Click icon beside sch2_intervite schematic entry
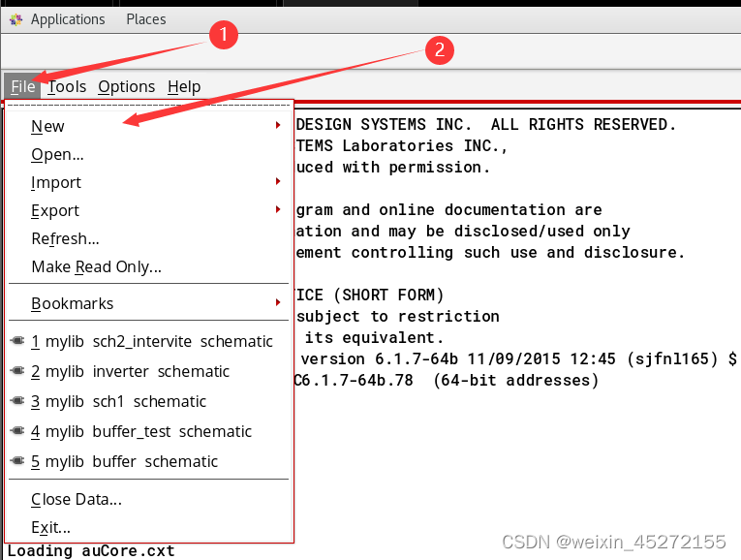The width and height of the screenshot is (741, 560). click(18, 342)
